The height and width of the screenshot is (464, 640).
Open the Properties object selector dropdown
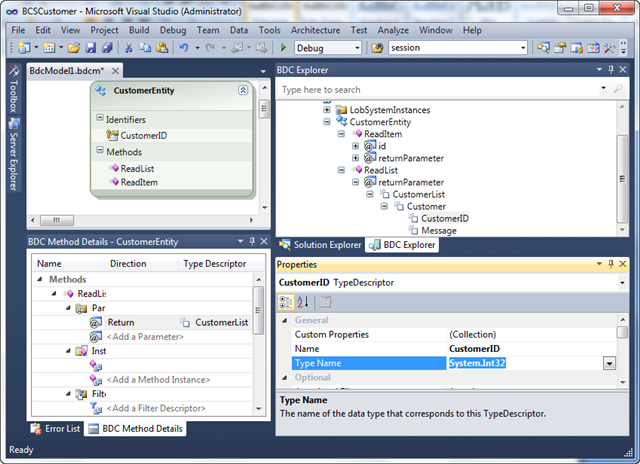pyautogui.click(x=622, y=282)
